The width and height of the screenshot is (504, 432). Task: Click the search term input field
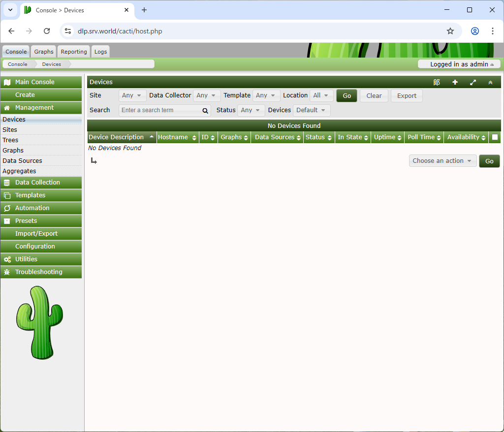click(160, 110)
